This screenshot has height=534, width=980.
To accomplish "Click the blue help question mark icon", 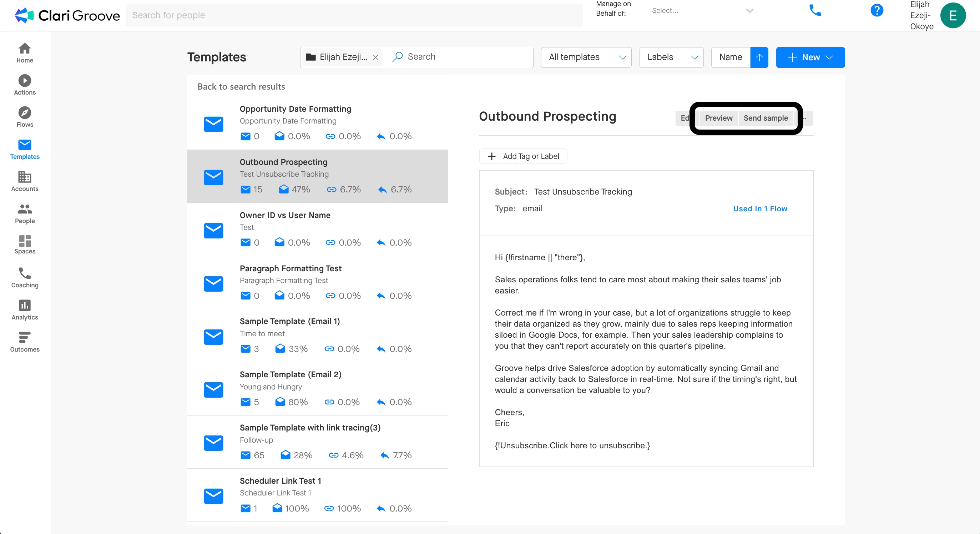I will pos(877,11).
